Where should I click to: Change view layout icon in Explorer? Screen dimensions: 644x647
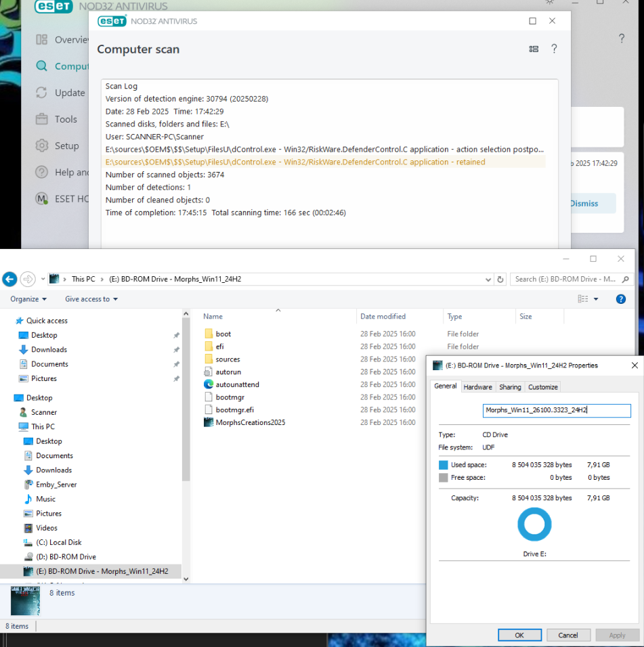click(583, 299)
